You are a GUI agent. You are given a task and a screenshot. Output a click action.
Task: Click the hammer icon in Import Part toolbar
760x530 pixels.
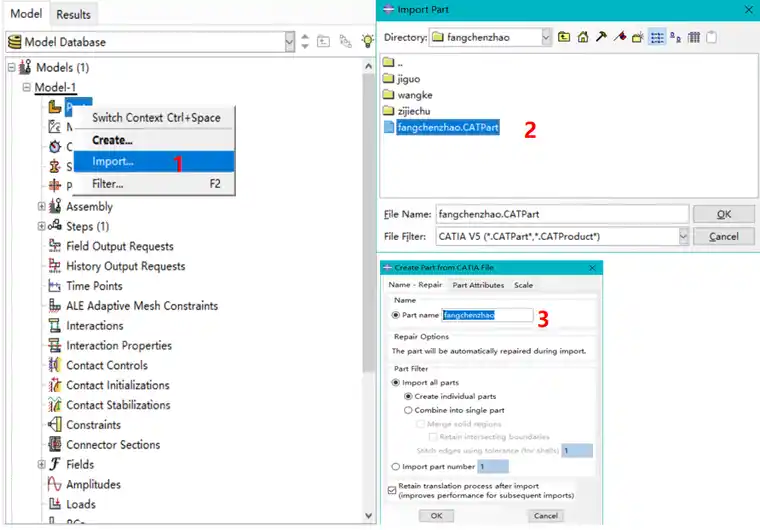tap(601, 37)
